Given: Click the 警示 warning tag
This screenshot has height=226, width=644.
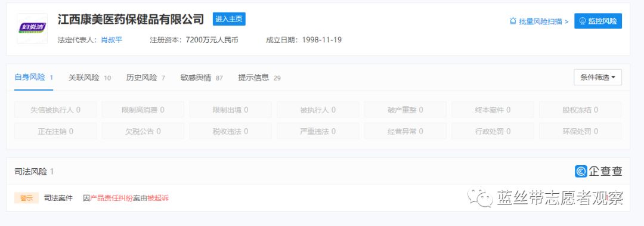Looking at the screenshot, I should (26, 197).
